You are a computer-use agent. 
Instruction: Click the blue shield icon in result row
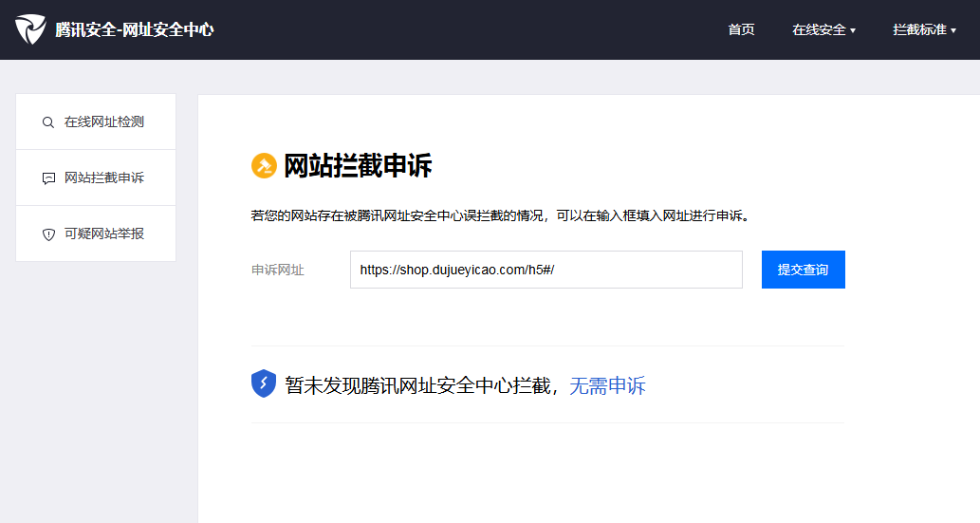coord(264,383)
